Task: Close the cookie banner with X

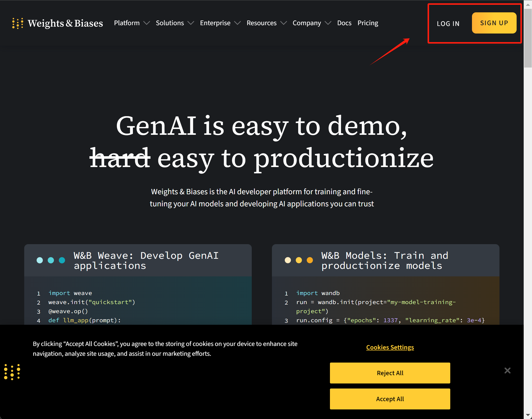Action: click(507, 370)
